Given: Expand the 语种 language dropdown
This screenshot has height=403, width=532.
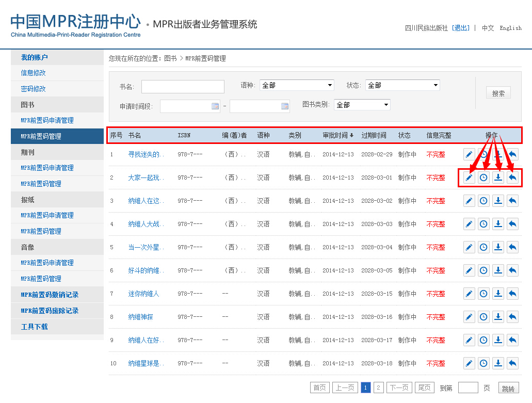Looking at the screenshot, I should point(297,85).
